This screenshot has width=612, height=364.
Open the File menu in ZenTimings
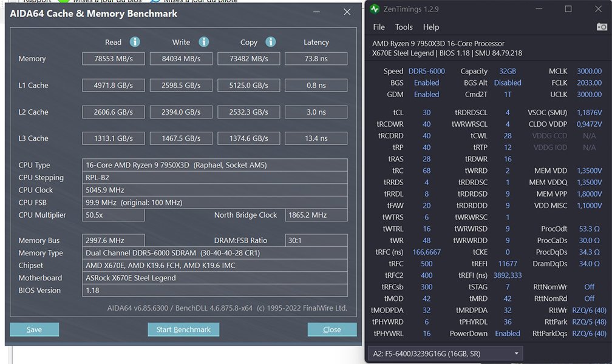(379, 27)
